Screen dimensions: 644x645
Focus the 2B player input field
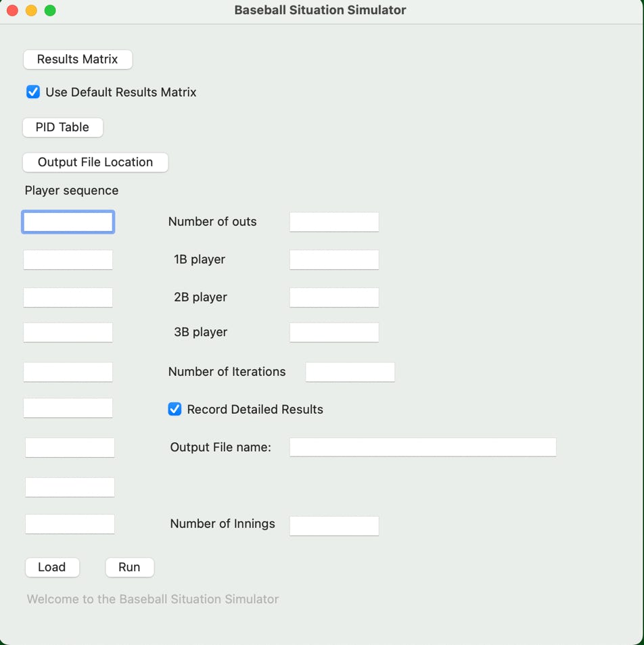click(x=334, y=297)
